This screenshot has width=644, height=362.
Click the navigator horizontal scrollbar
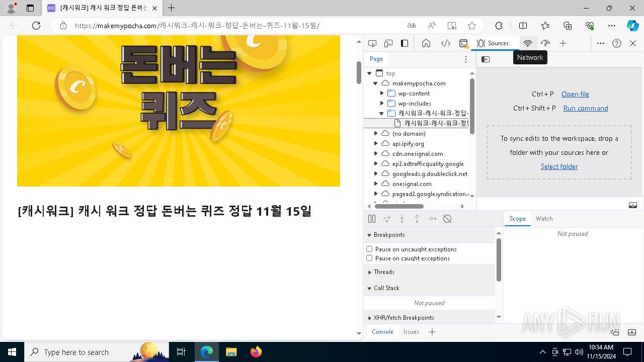point(399,206)
